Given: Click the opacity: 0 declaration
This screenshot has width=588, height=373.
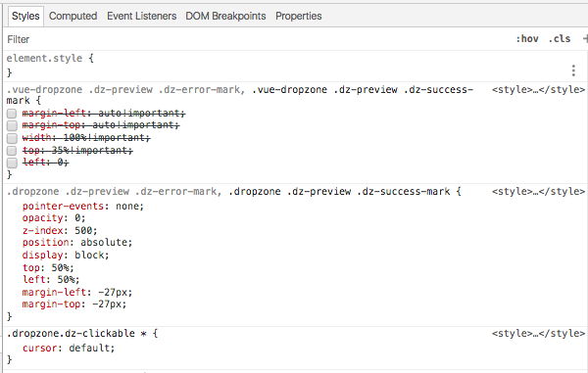Looking at the screenshot, I should point(54,218).
